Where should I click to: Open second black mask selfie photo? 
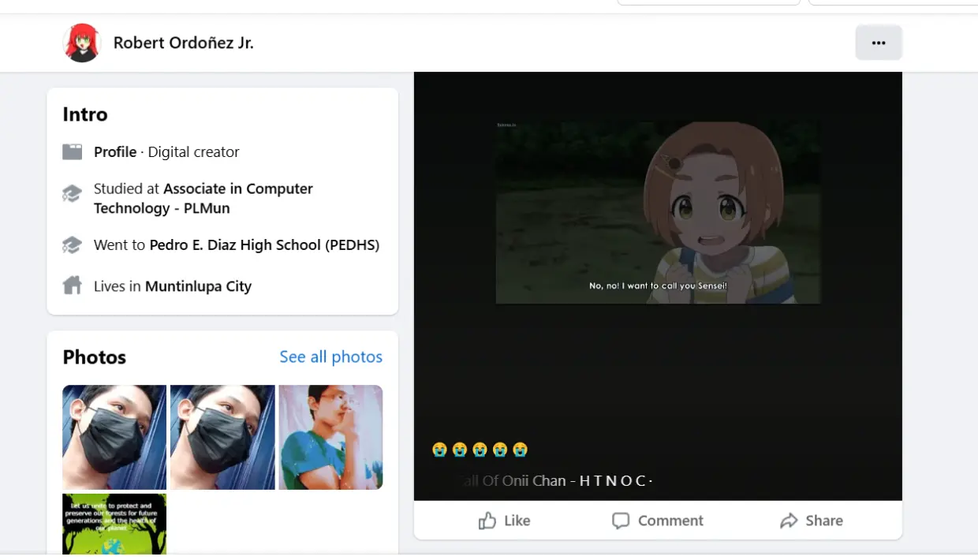[x=222, y=437]
